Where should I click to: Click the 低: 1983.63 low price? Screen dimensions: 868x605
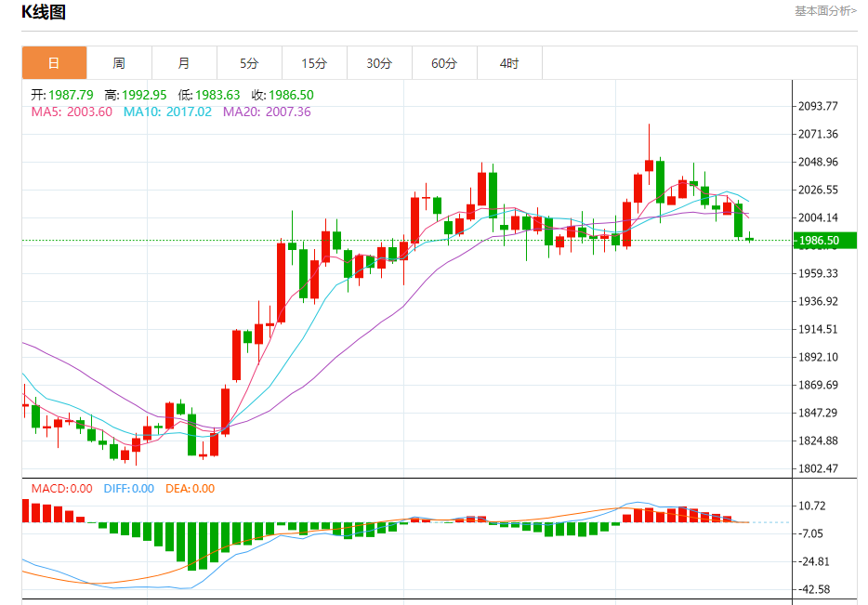click(209, 95)
